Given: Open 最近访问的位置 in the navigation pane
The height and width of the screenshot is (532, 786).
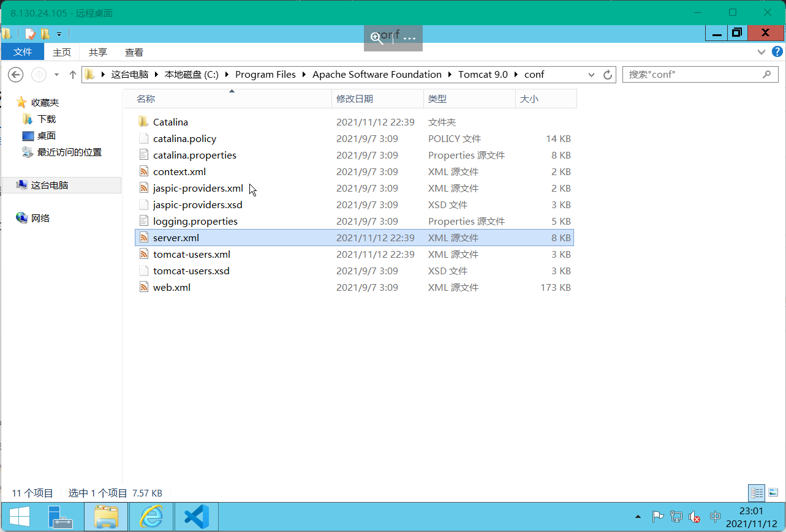Looking at the screenshot, I should tap(69, 152).
